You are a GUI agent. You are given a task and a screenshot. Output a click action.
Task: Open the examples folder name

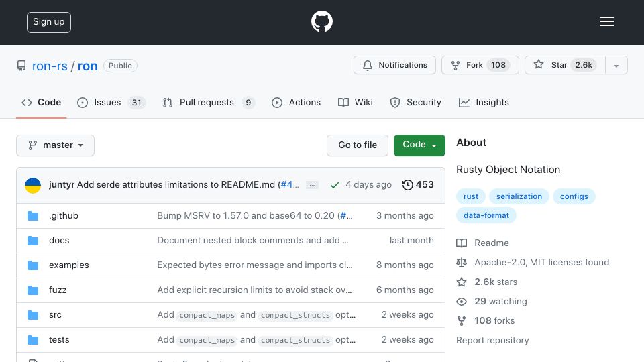point(69,265)
